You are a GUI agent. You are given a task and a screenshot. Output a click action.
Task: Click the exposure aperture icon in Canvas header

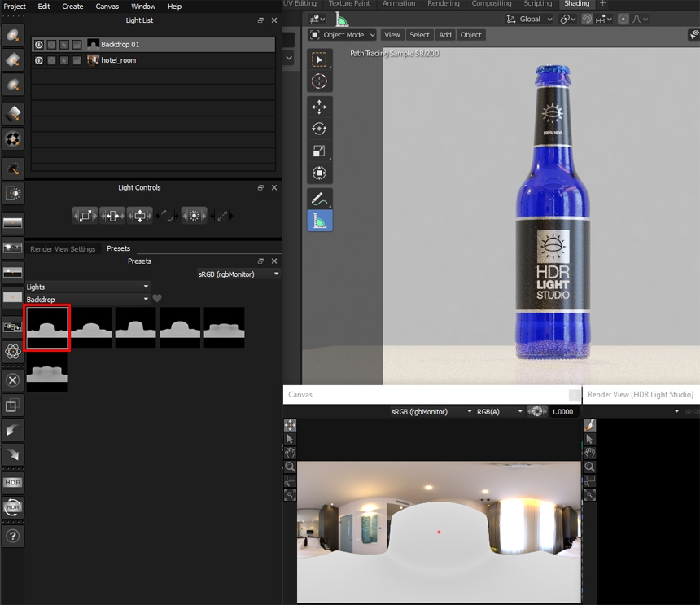click(537, 412)
